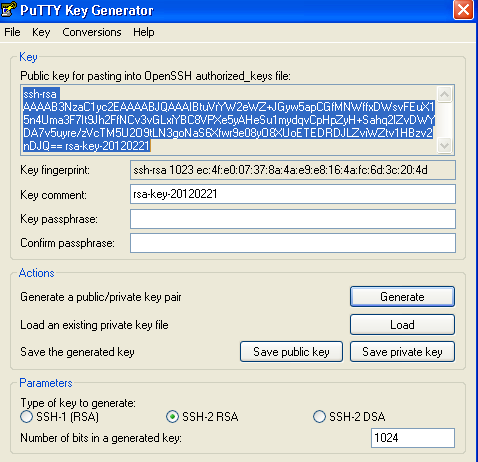Close the PuTTY Key Generator window

[463, 10]
